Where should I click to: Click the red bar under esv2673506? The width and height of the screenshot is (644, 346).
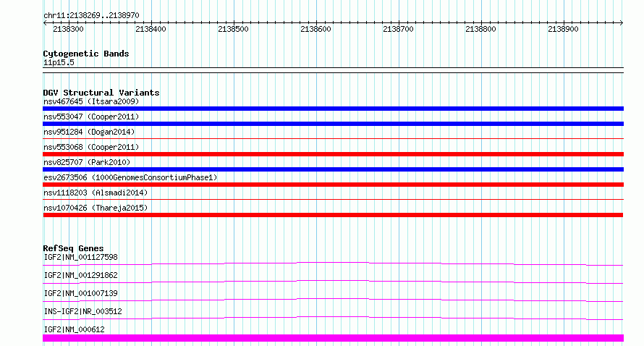coord(333,185)
